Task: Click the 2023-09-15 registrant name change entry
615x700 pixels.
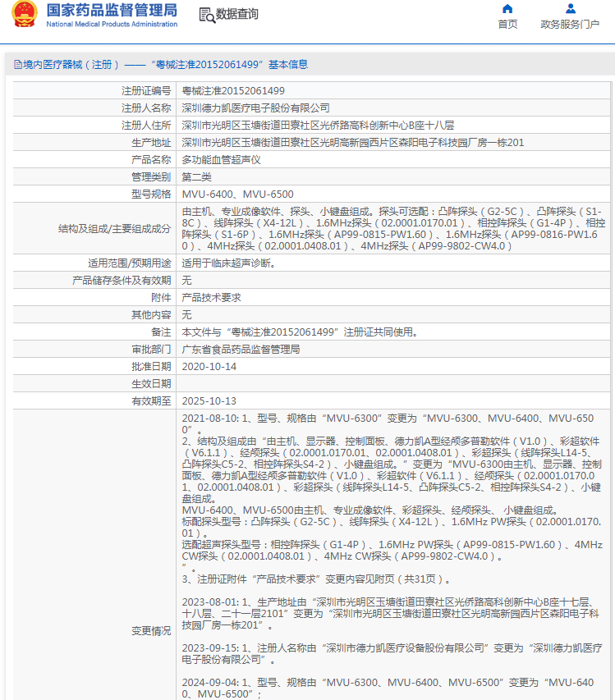Action: coord(392,654)
